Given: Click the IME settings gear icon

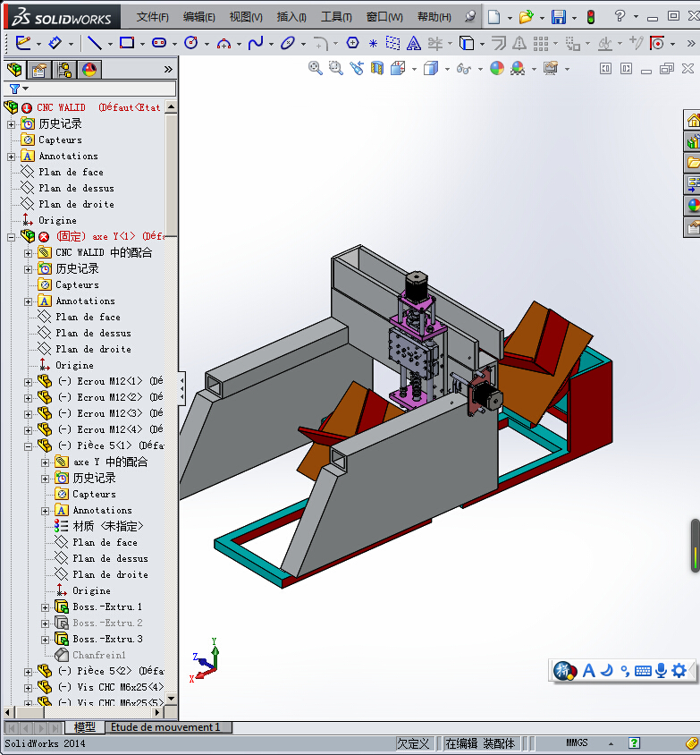Looking at the screenshot, I should click(x=679, y=670).
